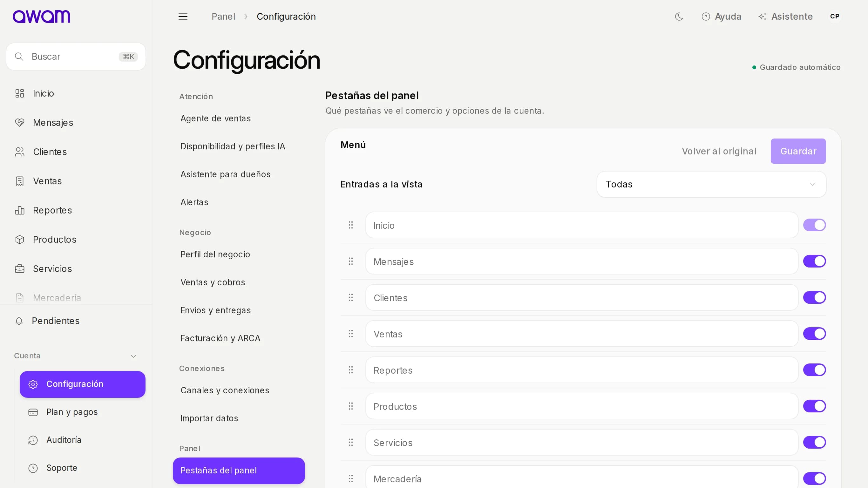Open Soporte in sidebar

coord(83,468)
